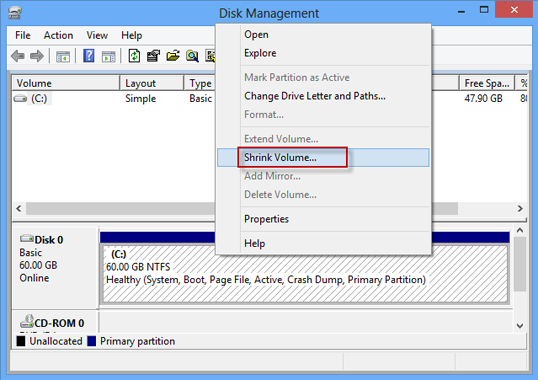Click the Refresh icon with green arrows
This screenshot has height=380, width=538.
pos(134,56)
